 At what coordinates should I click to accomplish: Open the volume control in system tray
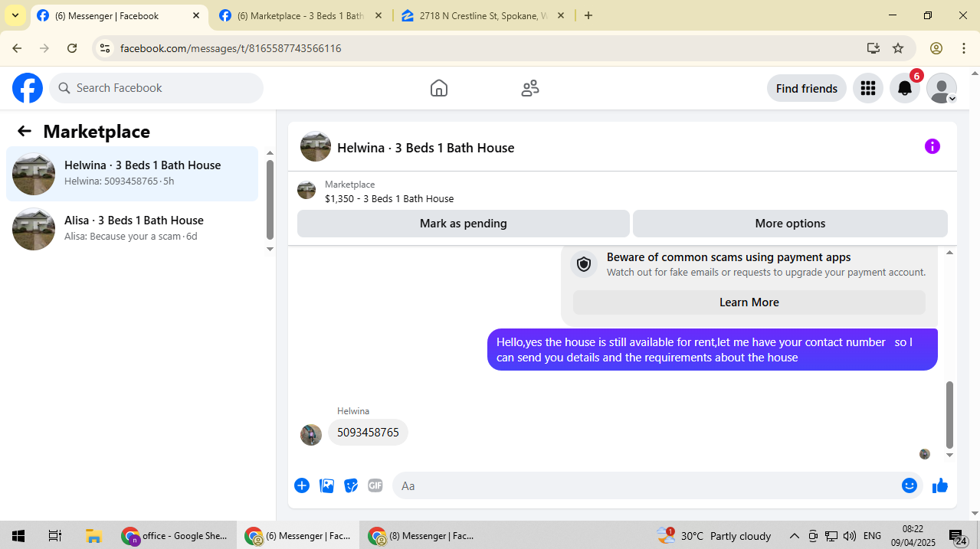850,536
